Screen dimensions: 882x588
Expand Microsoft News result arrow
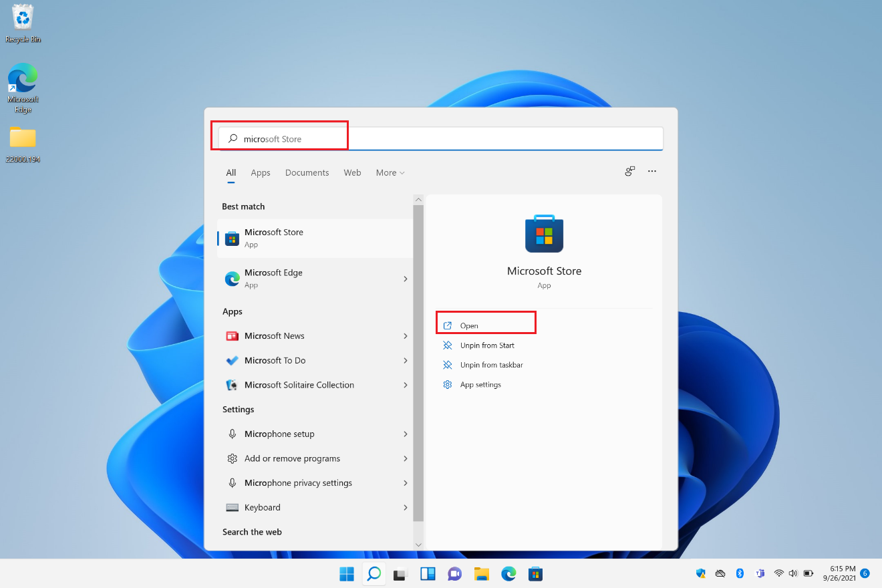[x=405, y=336]
